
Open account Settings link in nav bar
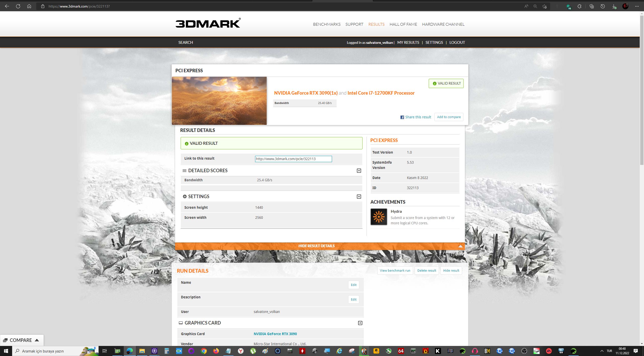coord(434,43)
